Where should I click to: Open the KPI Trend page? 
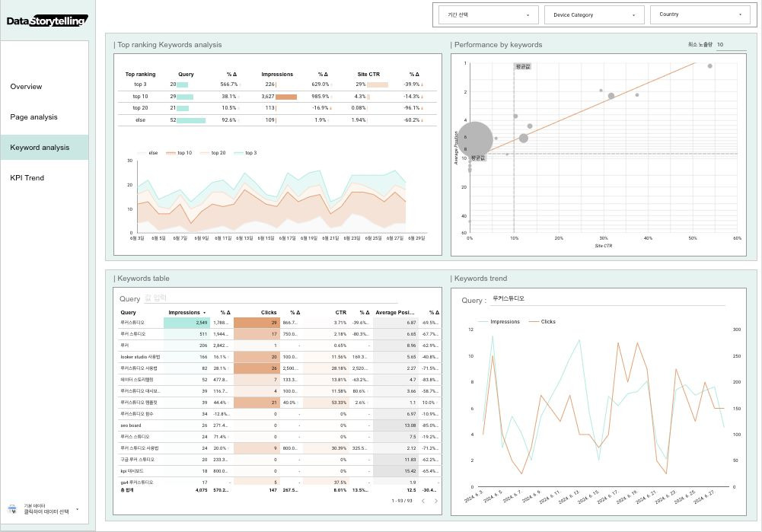pos(27,178)
